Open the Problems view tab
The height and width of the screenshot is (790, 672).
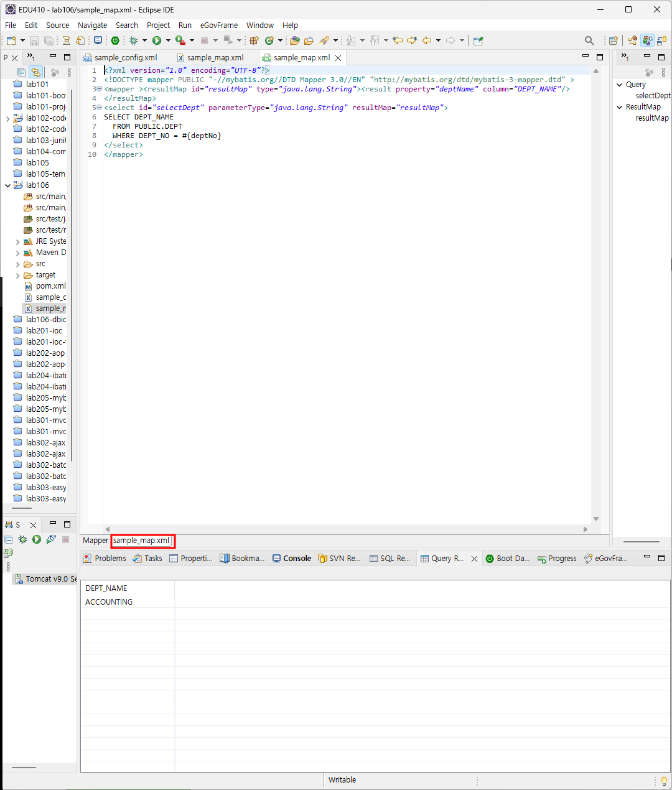tap(105, 559)
